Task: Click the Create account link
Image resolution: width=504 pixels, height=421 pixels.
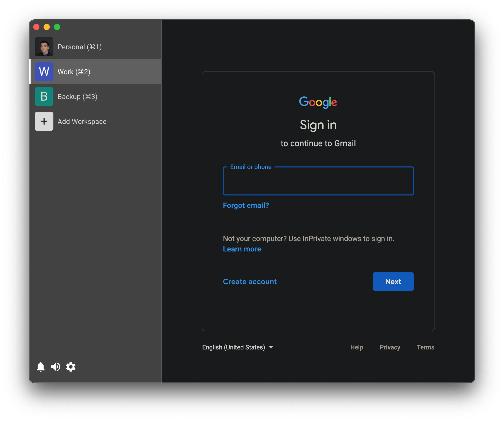Action: pyautogui.click(x=250, y=282)
